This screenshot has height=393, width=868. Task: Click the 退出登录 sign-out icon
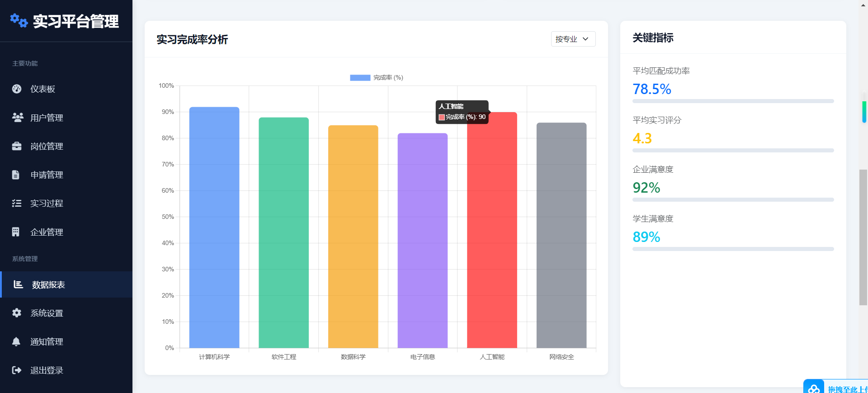tap(17, 370)
